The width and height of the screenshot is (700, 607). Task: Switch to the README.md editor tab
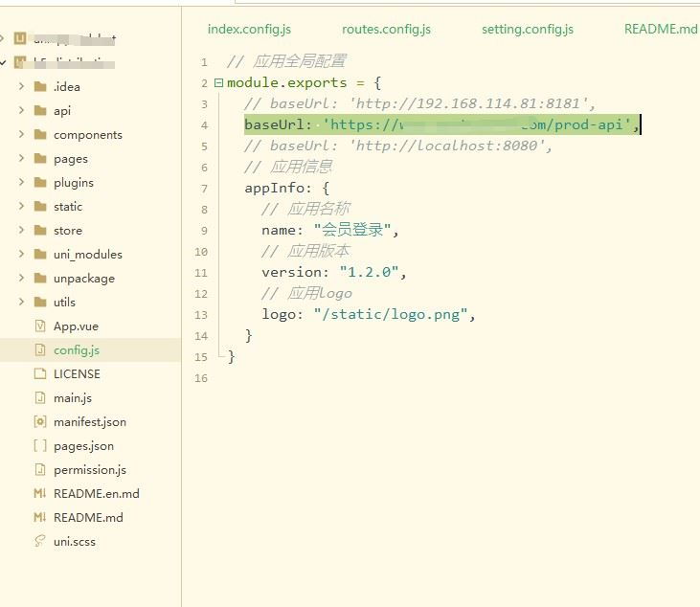tap(661, 29)
